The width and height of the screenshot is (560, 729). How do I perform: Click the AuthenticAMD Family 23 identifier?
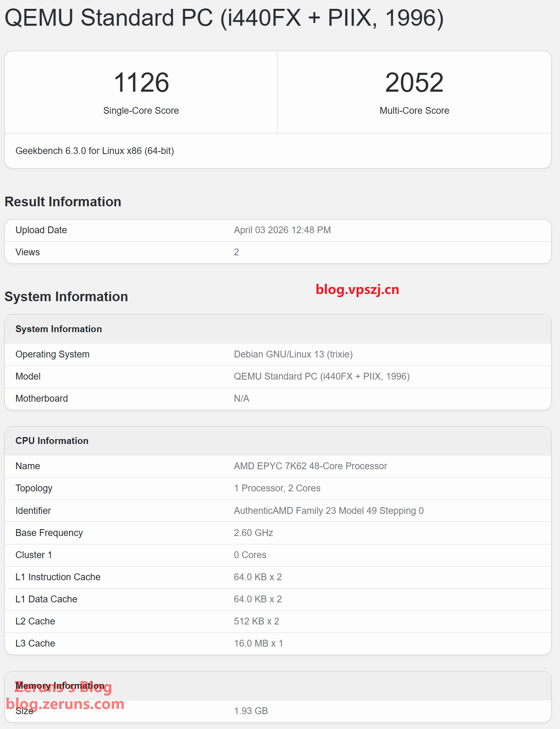coord(328,511)
